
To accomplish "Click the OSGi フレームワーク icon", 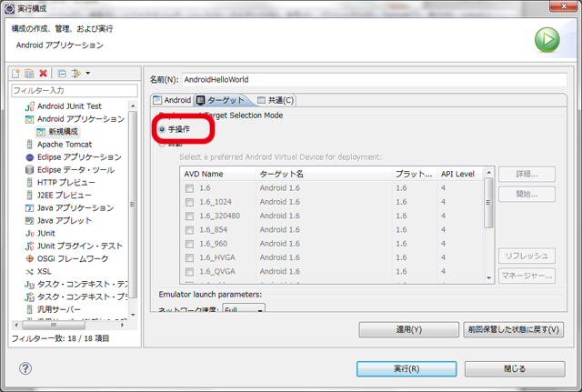I will [29, 258].
